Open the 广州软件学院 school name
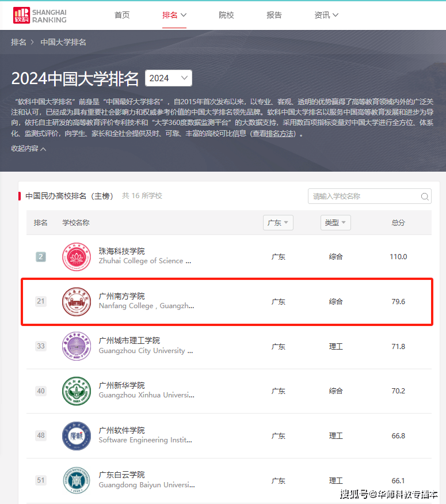This screenshot has width=446, height=504. [121, 430]
